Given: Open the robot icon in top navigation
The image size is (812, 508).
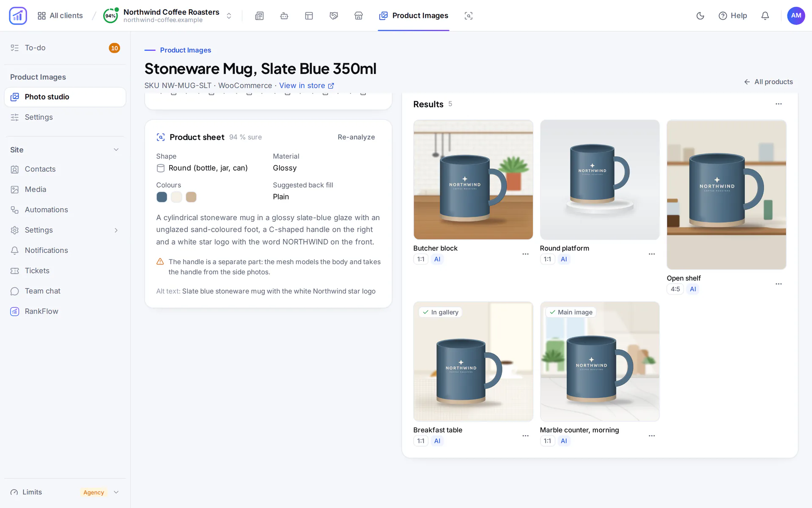Looking at the screenshot, I should click(x=284, y=16).
